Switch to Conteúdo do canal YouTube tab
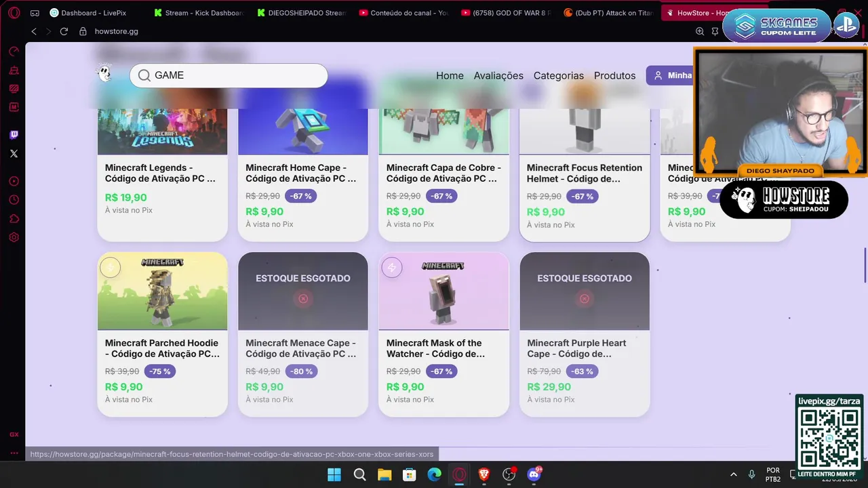This screenshot has width=868, height=488. (404, 13)
